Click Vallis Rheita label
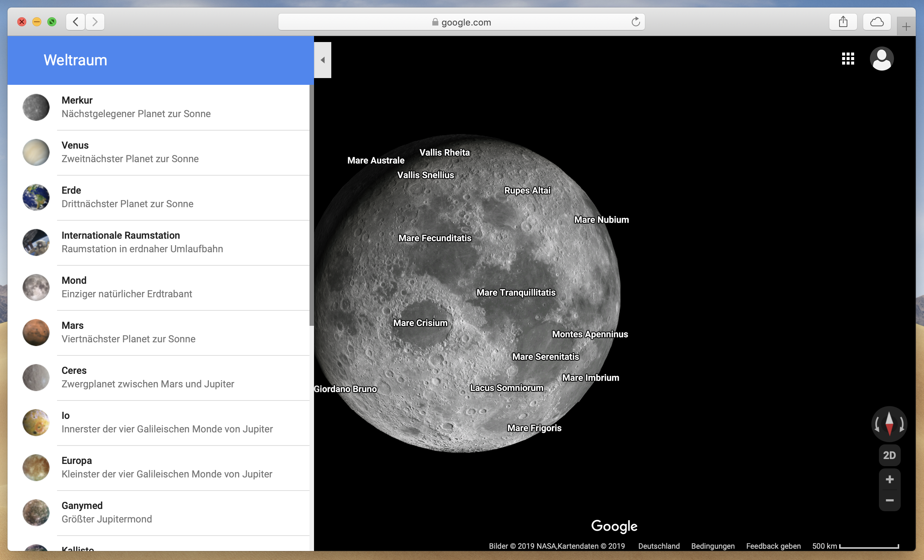Viewport: 924px width, 560px height. click(445, 152)
